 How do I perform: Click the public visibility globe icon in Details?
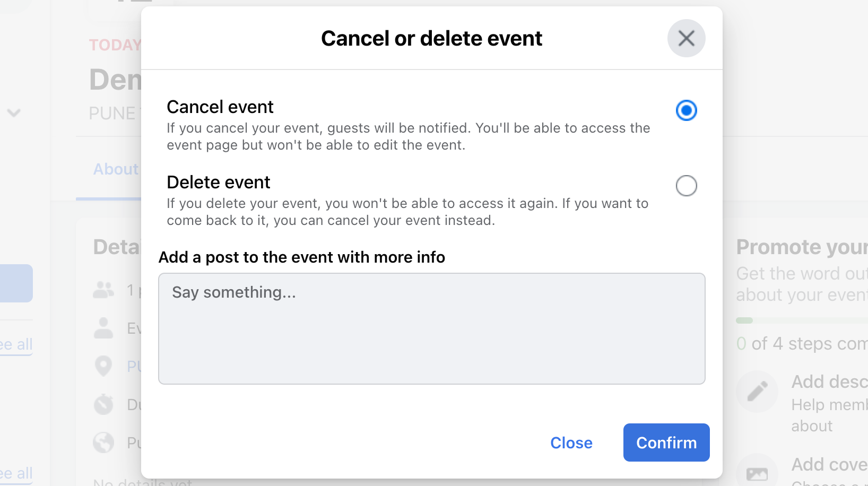point(103,442)
